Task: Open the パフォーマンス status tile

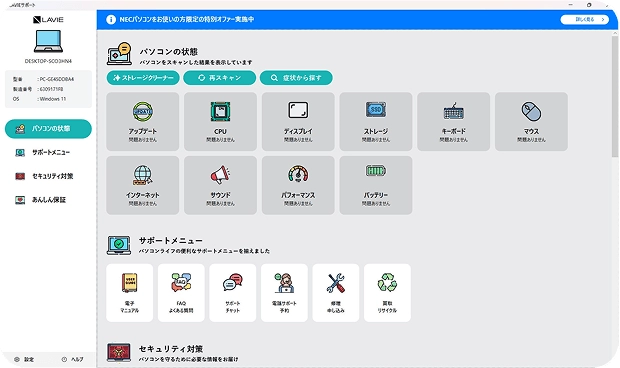Action: click(x=298, y=185)
